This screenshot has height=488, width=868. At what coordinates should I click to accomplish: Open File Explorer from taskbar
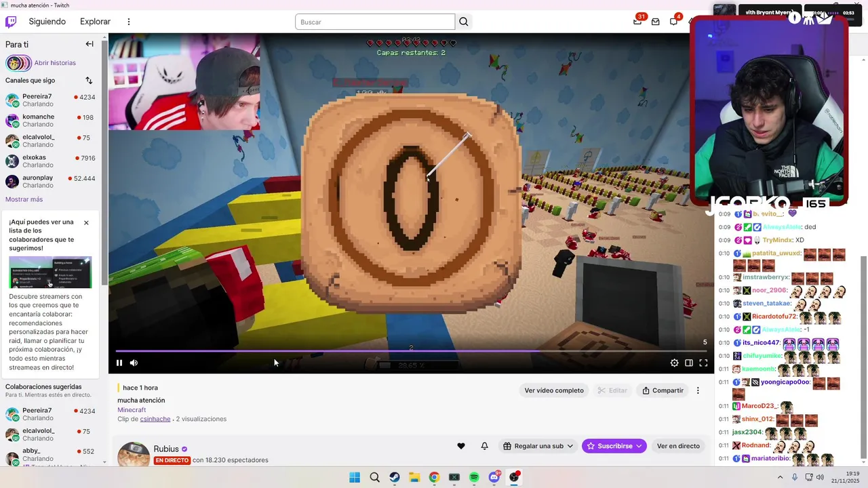tap(414, 477)
